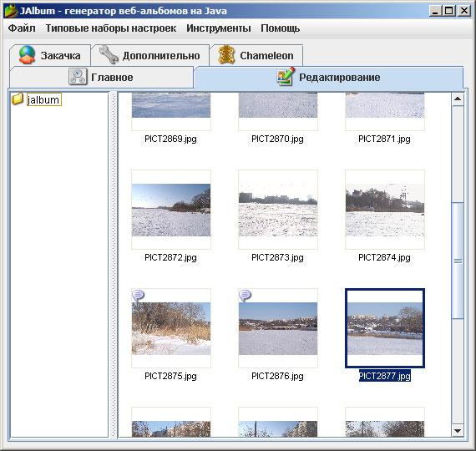Screen dimensions: 476x451
Task: Open the Файл menu
Action: click(22, 28)
